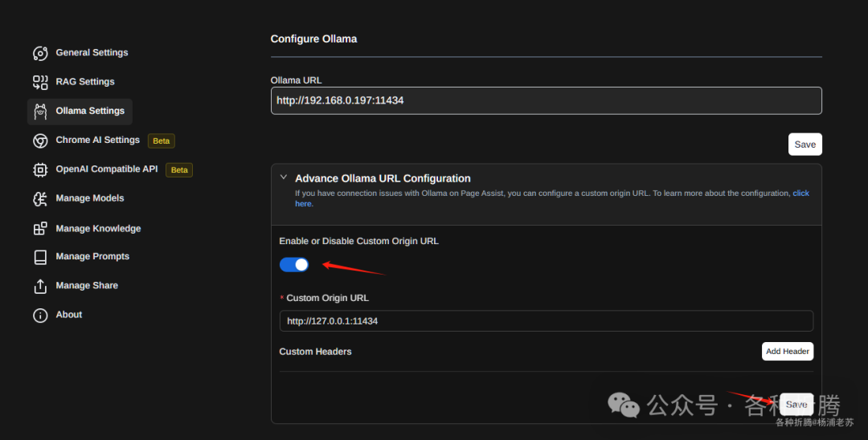The image size is (868, 440).
Task: Click the Manage Prompts book icon
Action: [40, 257]
